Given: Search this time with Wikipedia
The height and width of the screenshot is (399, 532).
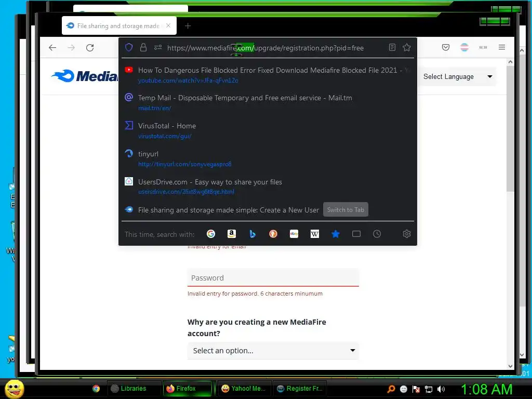Looking at the screenshot, I should pyautogui.click(x=314, y=234).
